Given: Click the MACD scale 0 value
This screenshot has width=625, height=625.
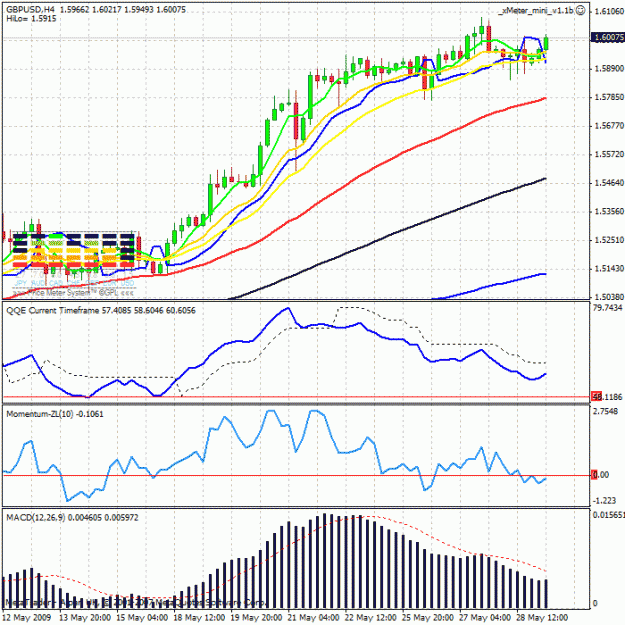Looking at the screenshot, I should (x=595, y=603).
